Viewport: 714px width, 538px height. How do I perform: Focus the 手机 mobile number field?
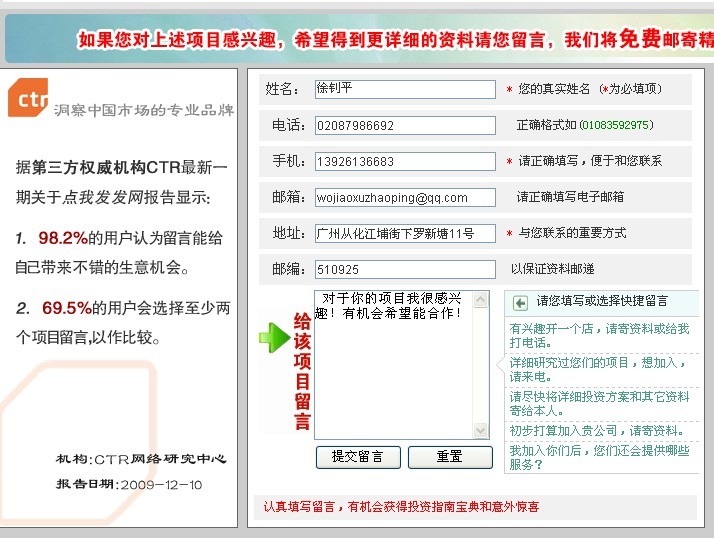coord(405,161)
